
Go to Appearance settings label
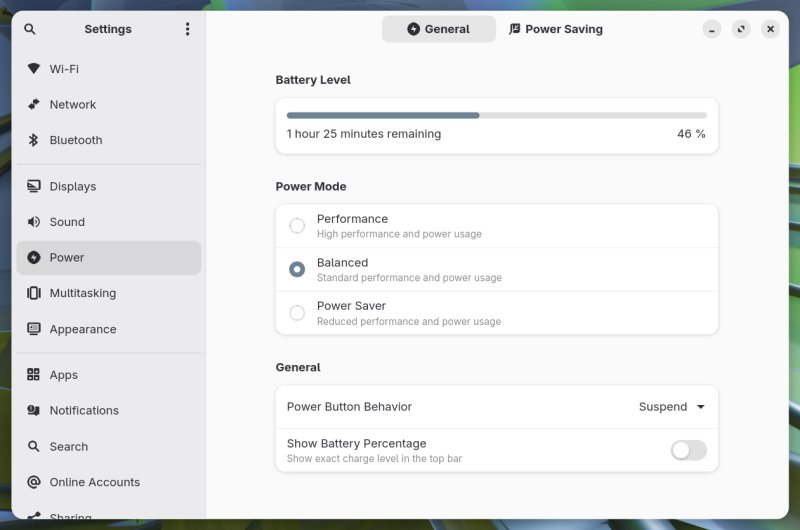pyautogui.click(x=83, y=330)
